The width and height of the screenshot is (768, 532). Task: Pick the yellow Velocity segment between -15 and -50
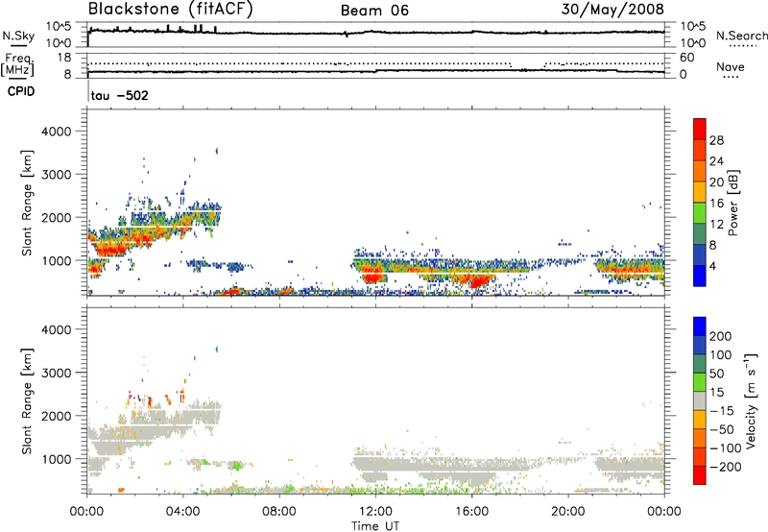coord(700,420)
